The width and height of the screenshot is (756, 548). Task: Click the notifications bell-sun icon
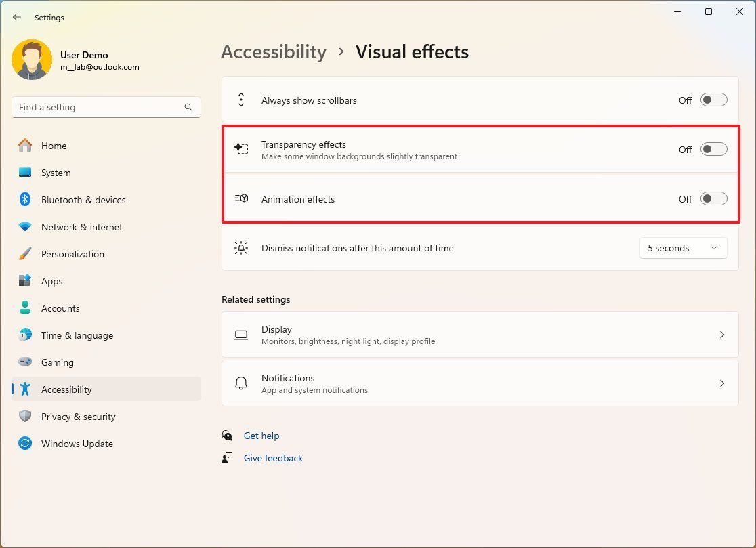241,248
